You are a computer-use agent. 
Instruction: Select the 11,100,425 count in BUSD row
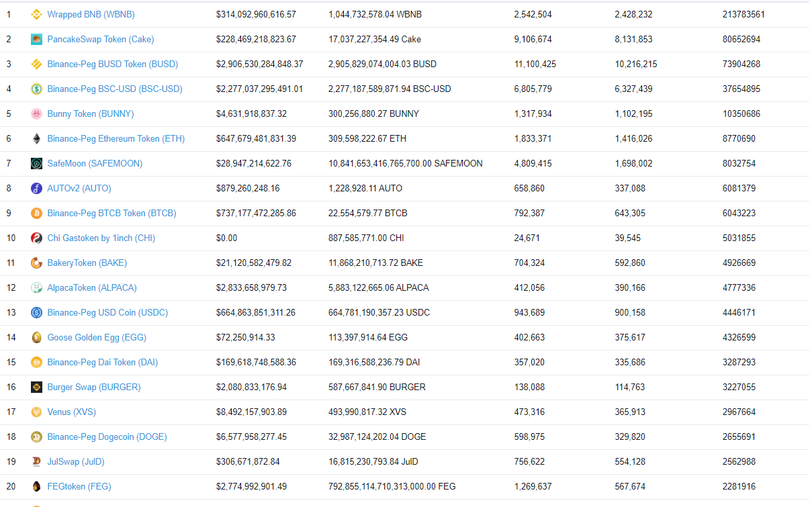535,64
